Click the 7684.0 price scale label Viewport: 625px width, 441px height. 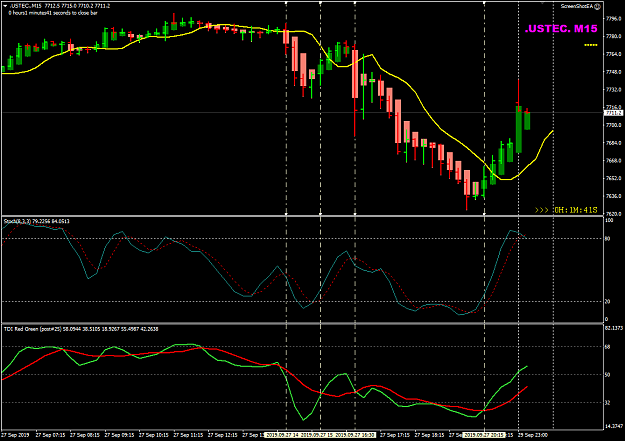pyautogui.click(x=613, y=143)
